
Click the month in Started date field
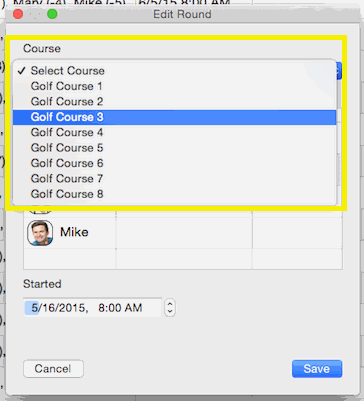(x=35, y=308)
